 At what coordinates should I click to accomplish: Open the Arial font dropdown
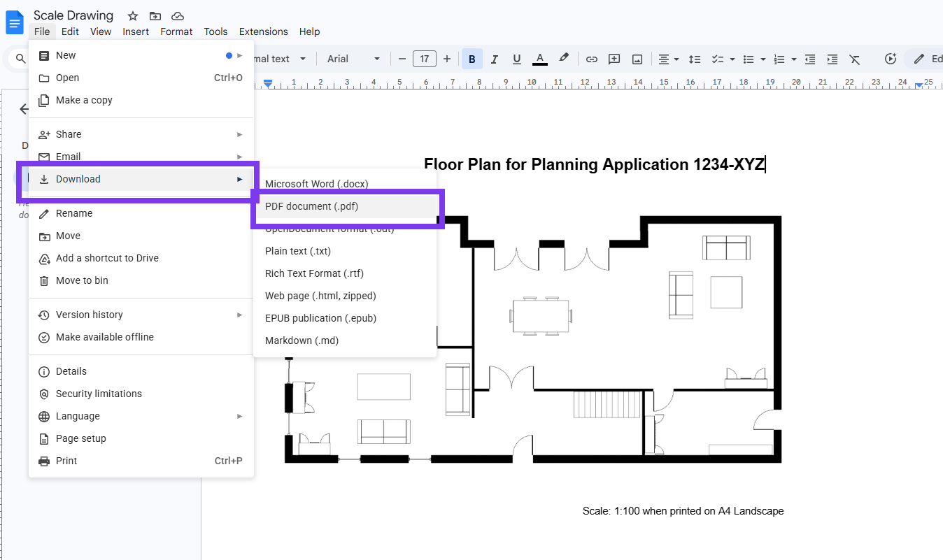pos(352,59)
